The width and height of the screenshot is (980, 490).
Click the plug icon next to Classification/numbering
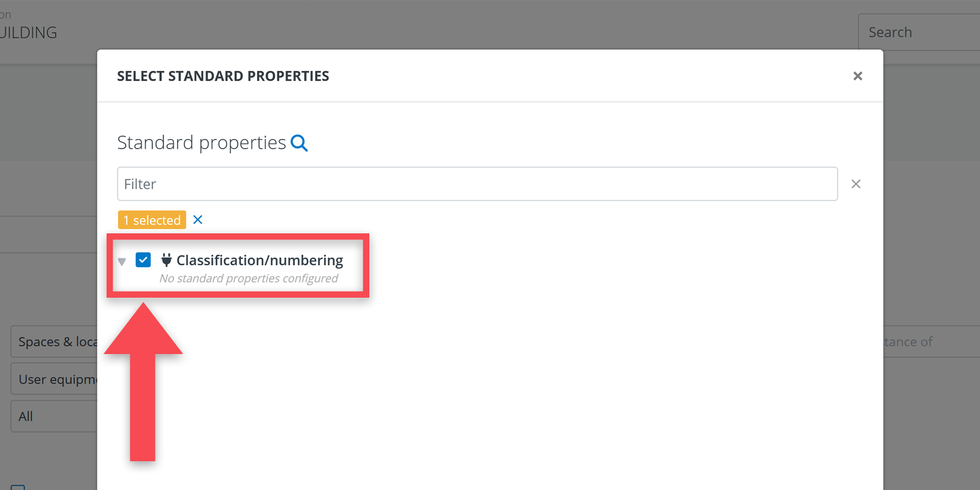click(x=166, y=260)
